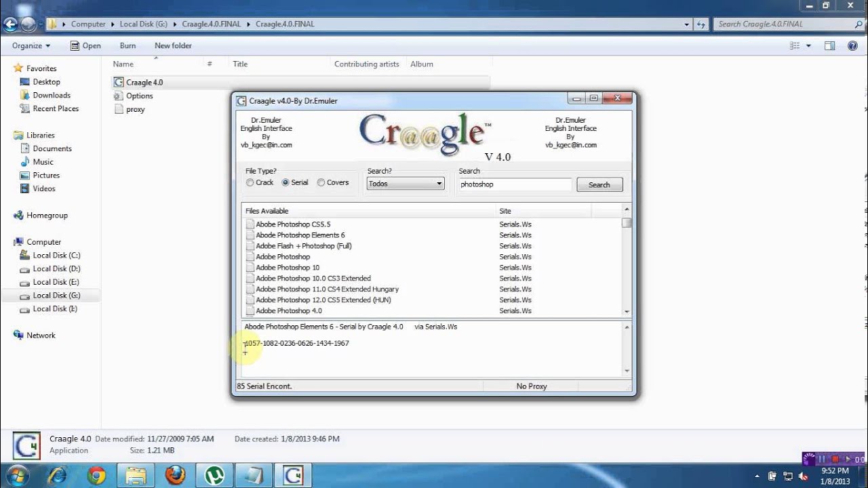The width and height of the screenshot is (868, 488).
Task: Open the Craagle 4.0 application file
Action: [144, 82]
